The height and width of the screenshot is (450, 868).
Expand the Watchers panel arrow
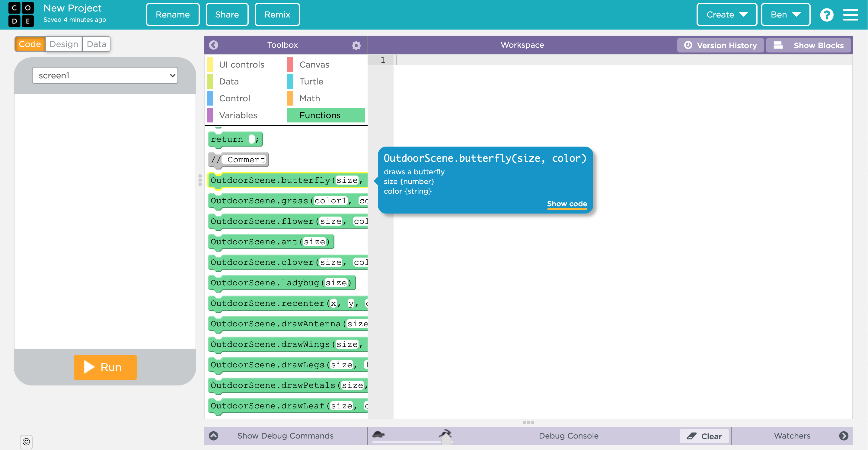point(843,436)
